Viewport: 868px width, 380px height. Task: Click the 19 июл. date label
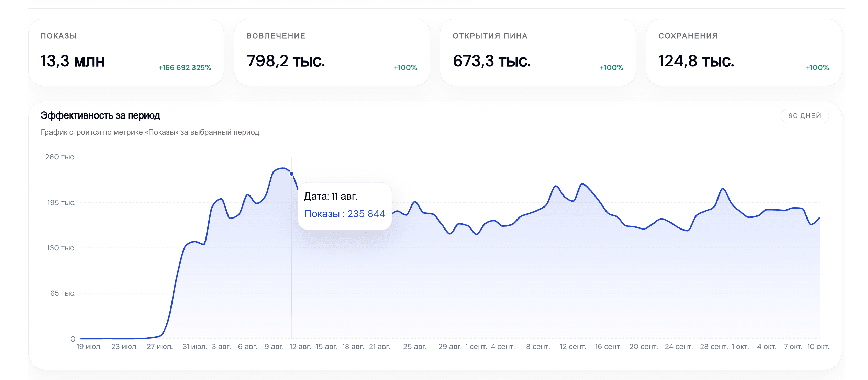click(x=89, y=347)
